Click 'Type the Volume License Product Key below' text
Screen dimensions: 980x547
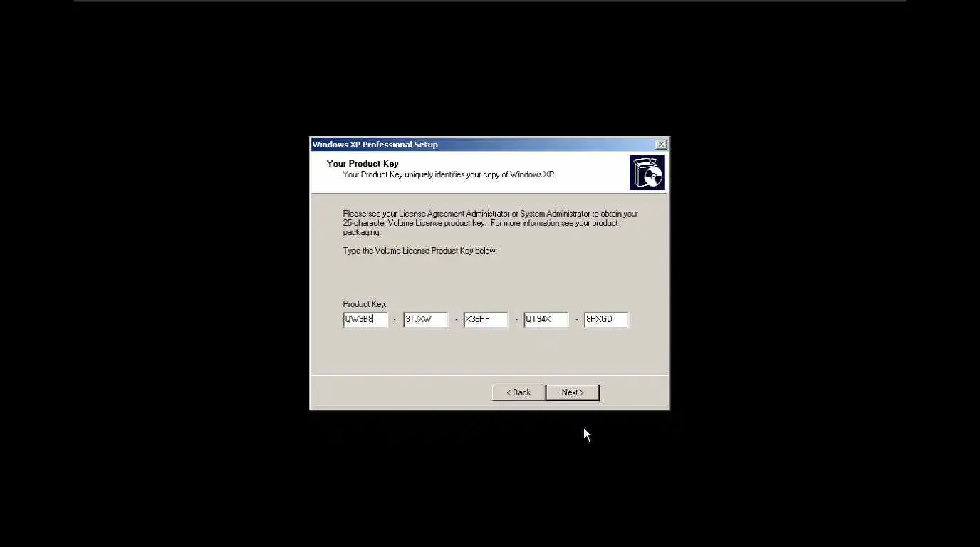click(419, 251)
